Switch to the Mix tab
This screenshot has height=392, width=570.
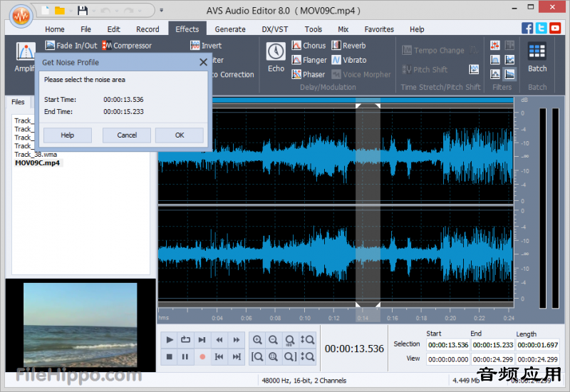tap(343, 29)
